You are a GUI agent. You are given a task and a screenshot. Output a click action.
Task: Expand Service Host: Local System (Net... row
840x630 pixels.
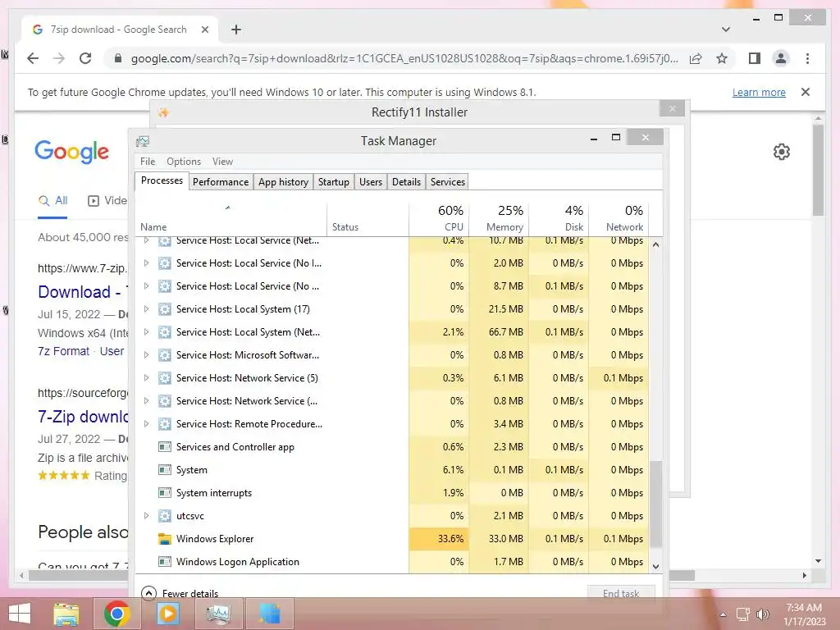pyautogui.click(x=146, y=332)
